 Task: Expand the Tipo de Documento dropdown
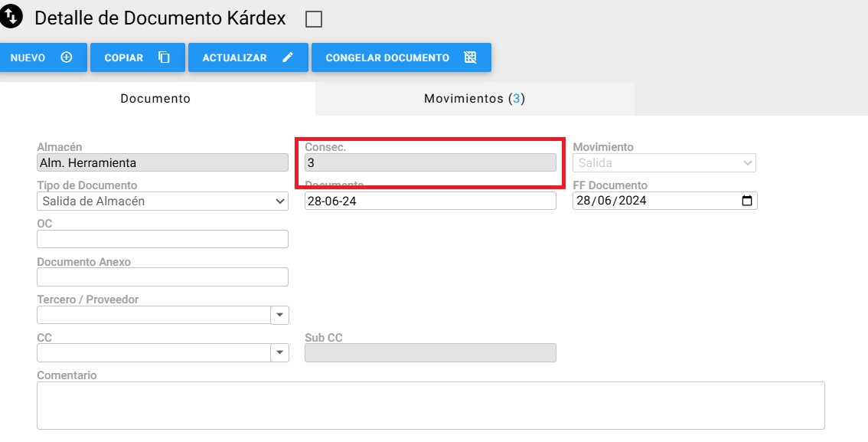163,201
